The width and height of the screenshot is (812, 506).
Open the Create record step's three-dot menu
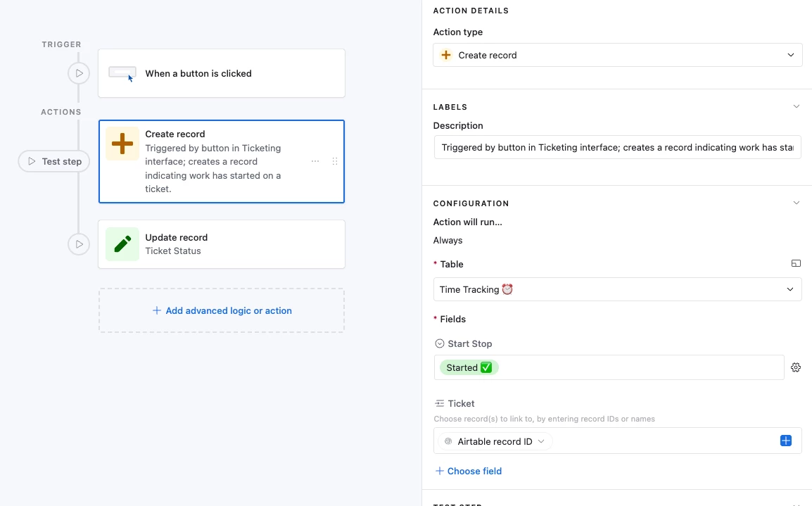pyautogui.click(x=315, y=161)
